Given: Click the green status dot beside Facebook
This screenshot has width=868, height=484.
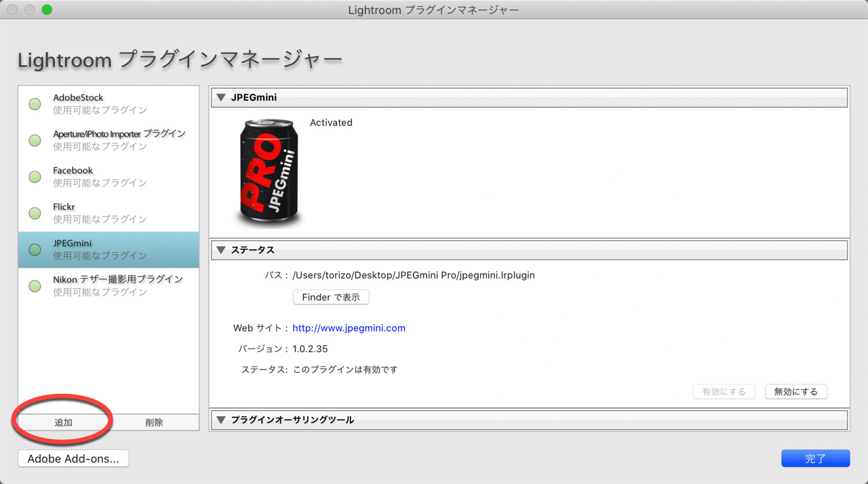Looking at the screenshot, I should 35,177.
